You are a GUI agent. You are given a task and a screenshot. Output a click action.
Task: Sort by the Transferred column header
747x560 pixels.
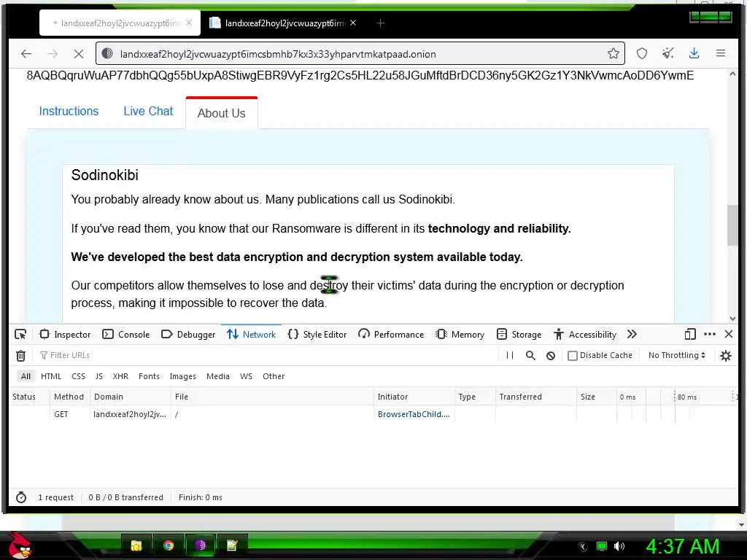[535, 397]
